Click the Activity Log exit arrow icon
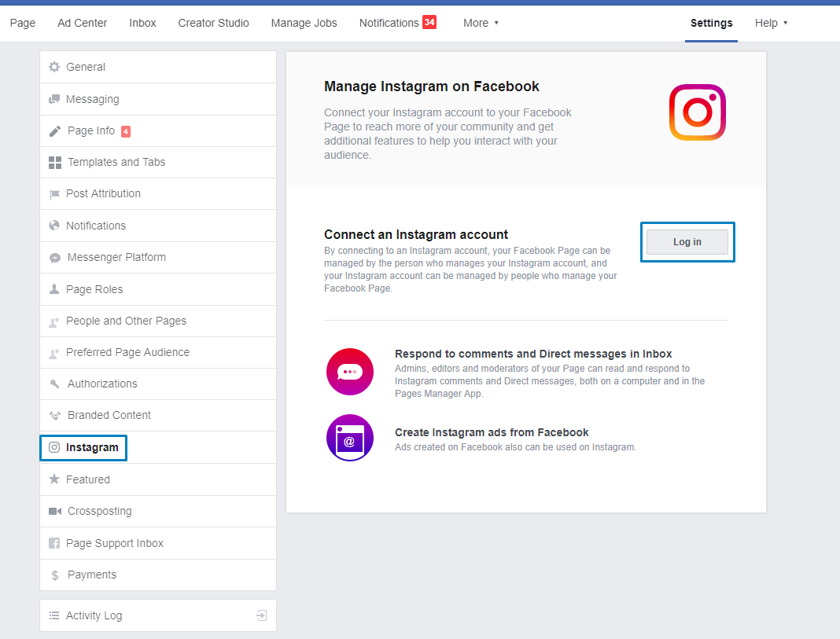Image resolution: width=840 pixels, height=639 pixels. 261,615
